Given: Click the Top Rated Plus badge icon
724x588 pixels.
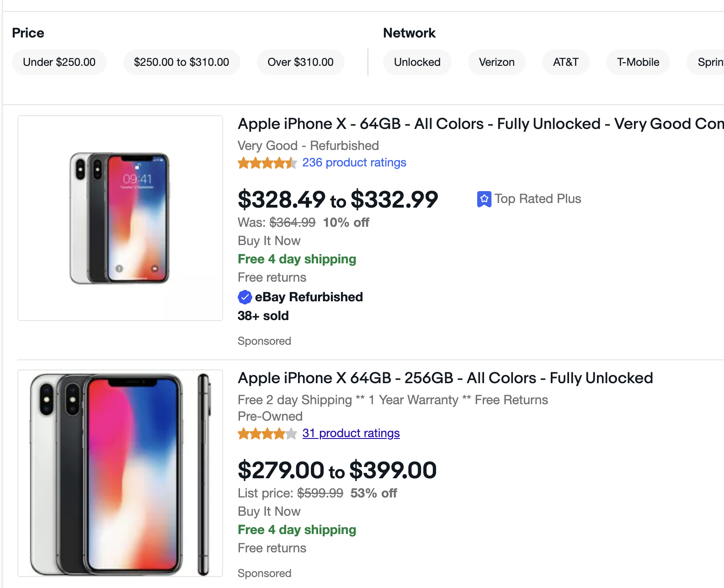Looking at the screenshot, I should point(484,199).
